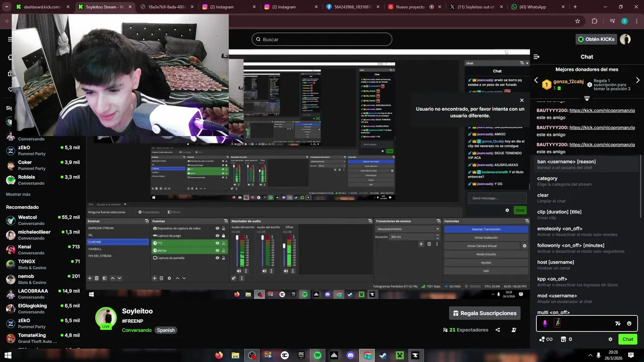
Task: Click the Spanish language tag
Action: pos(166,330)
